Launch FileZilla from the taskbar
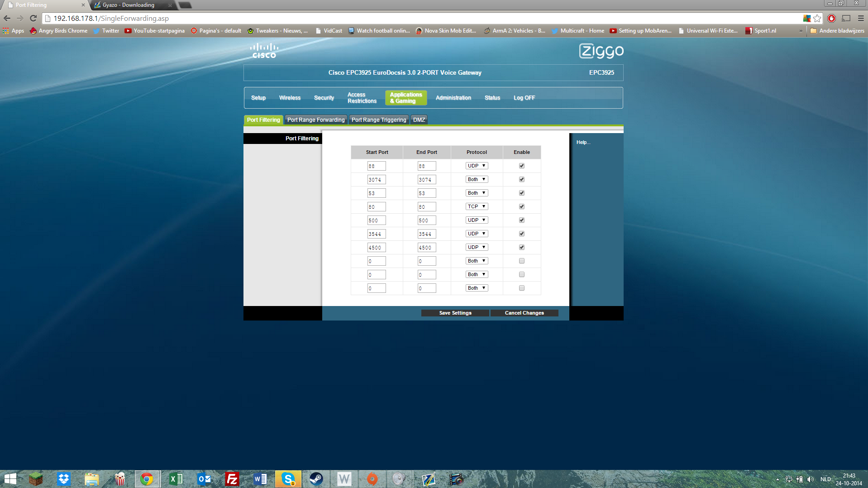The height and width of the screenshot is (488, 868). [232, 479]
